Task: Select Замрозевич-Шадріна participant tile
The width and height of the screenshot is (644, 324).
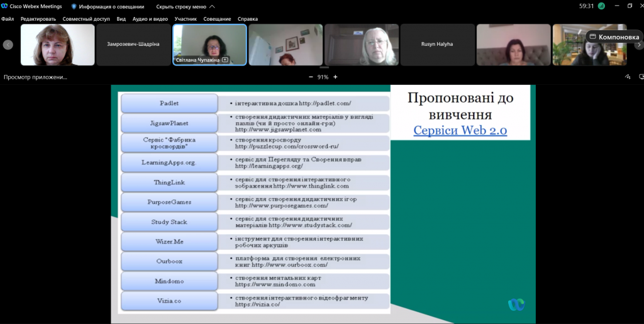Action: (x=133, y=45)
